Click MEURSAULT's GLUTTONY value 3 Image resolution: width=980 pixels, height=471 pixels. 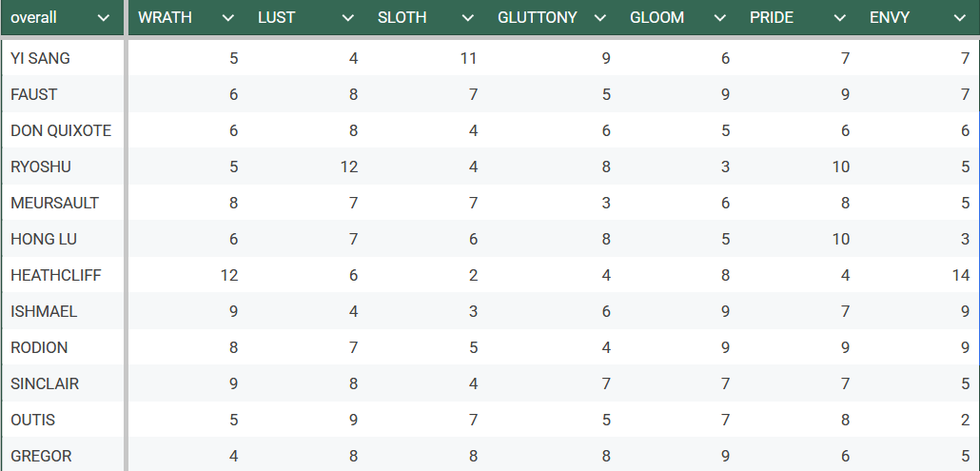coord(606,203)
